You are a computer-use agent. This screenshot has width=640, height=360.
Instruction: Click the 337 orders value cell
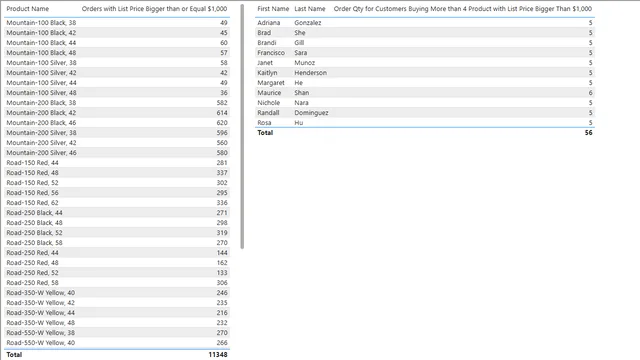coord(222,173)
